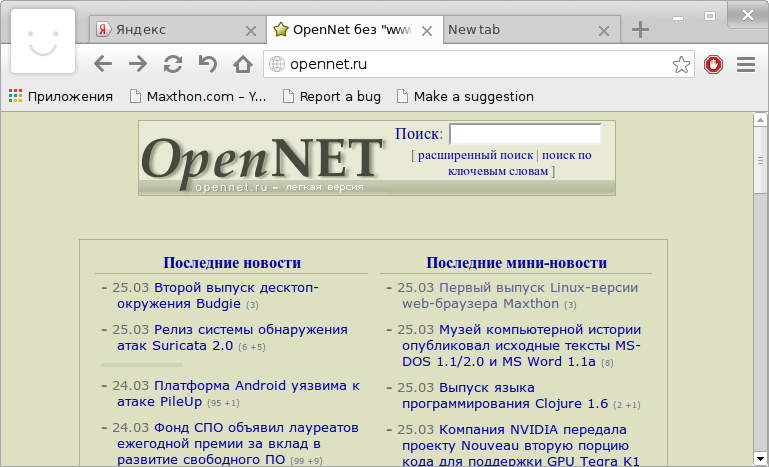This screenshot has width=769, height=467.
Task: Open the Report a bug bookmark
Action: [332, 97]
